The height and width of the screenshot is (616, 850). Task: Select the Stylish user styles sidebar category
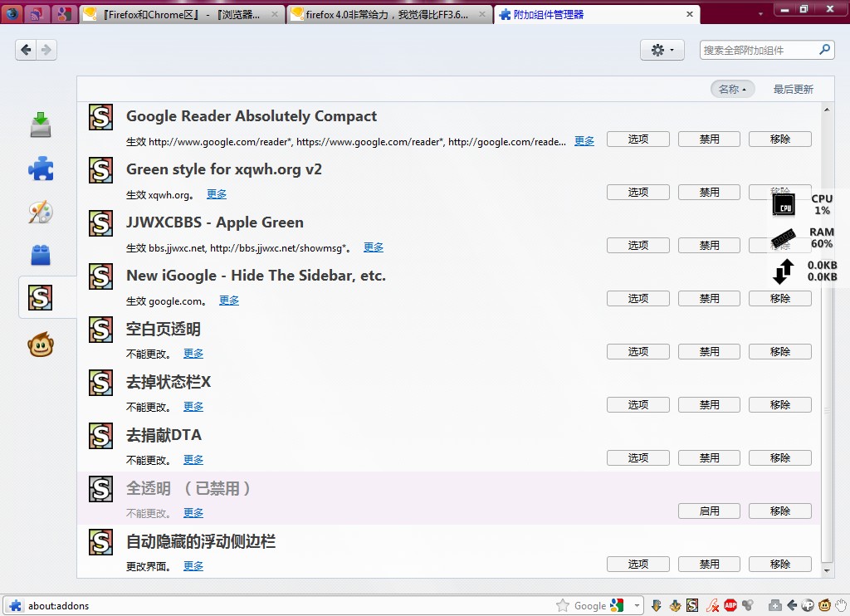click(x=41, y=298)
